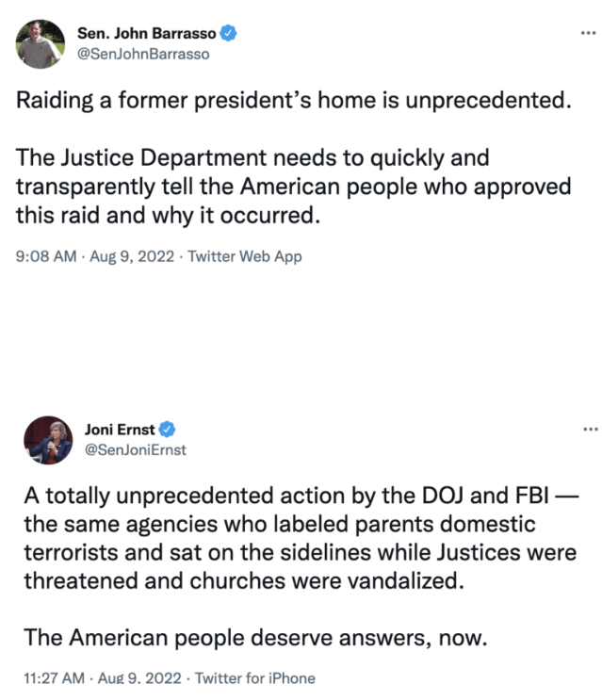Click the Joni Ernst display name
602x700 pixels.
point(124,431)
